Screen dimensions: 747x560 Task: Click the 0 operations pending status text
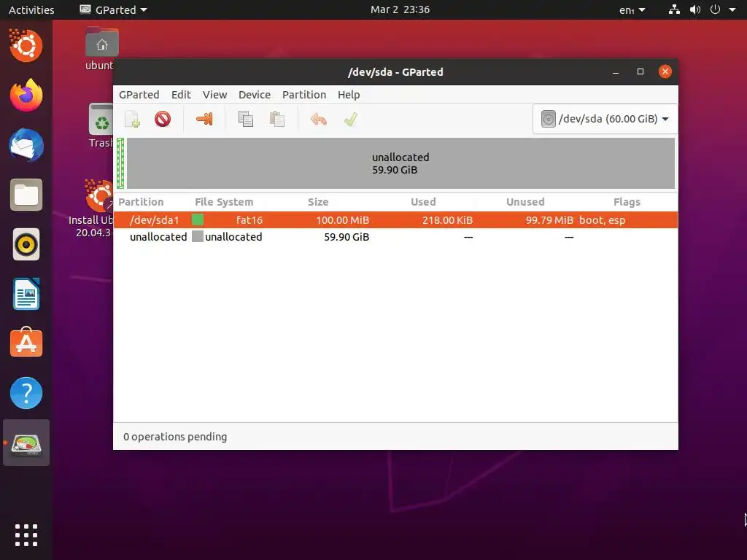(175, 437)
